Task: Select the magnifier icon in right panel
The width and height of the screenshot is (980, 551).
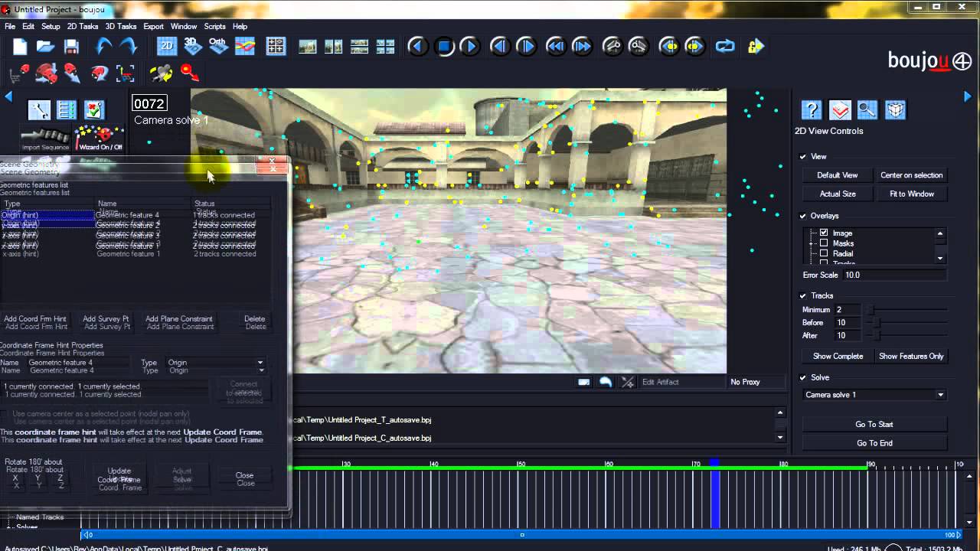Action: (x=867, y=110)
